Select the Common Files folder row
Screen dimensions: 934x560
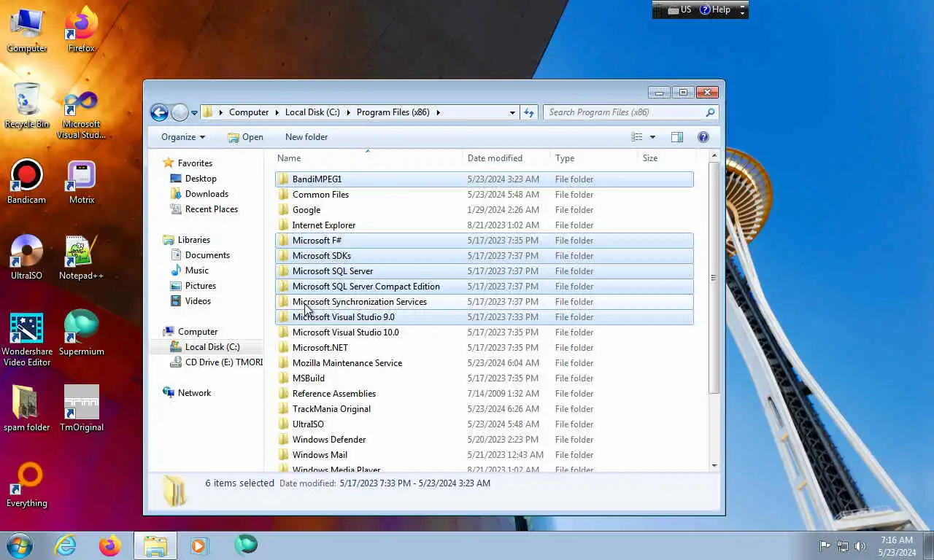(x=484, y=195)
